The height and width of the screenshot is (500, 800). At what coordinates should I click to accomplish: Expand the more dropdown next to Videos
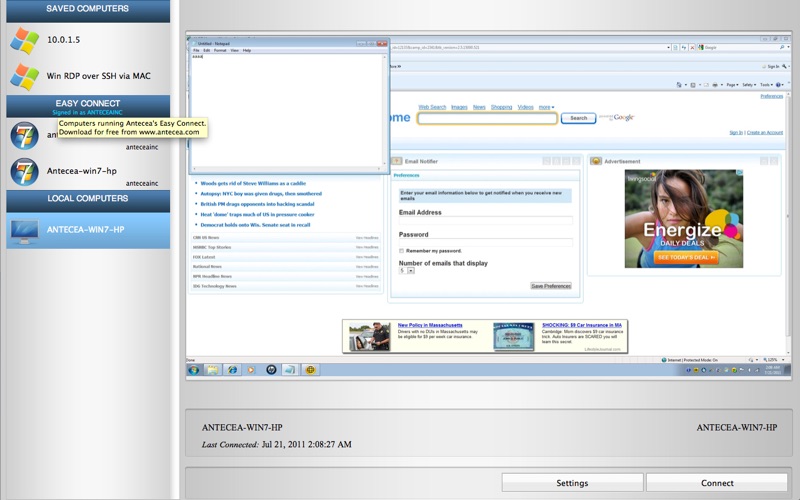546,107
